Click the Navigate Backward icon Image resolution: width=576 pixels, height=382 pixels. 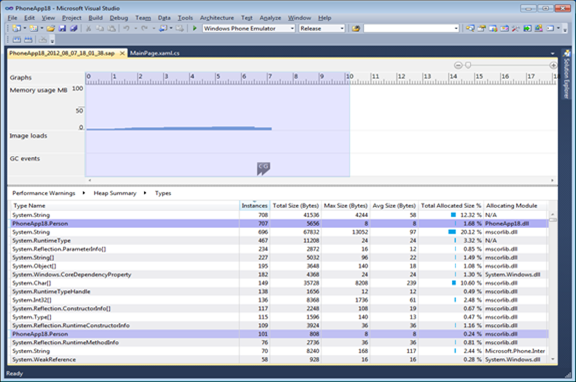click(163, 28)
